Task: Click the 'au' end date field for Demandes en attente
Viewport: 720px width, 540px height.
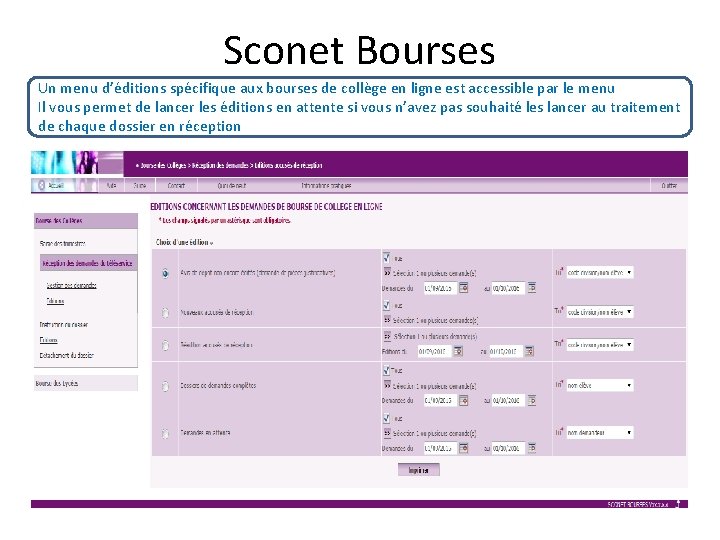Action: 508,448
